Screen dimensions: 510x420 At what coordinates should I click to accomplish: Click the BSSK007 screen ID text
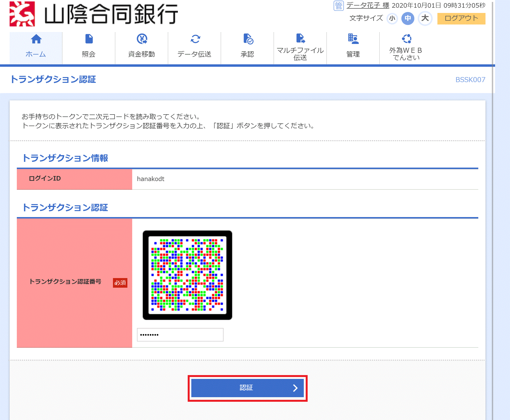pyautogui.click(x=470, y=79)
